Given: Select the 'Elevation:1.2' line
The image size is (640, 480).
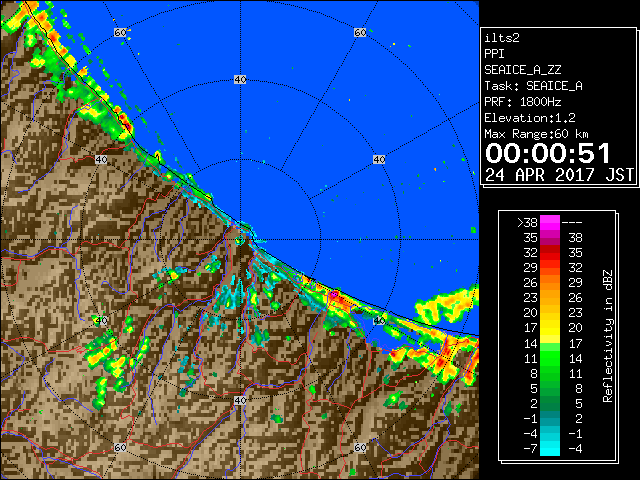Looking at the screenshot, I should pos(529,118).
